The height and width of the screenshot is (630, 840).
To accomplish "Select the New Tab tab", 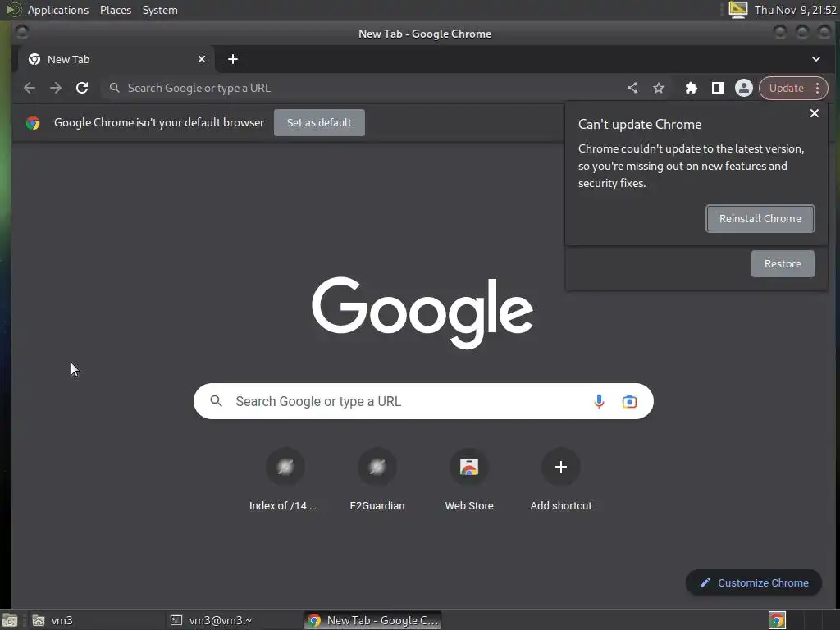I will (x=116, y=59).
